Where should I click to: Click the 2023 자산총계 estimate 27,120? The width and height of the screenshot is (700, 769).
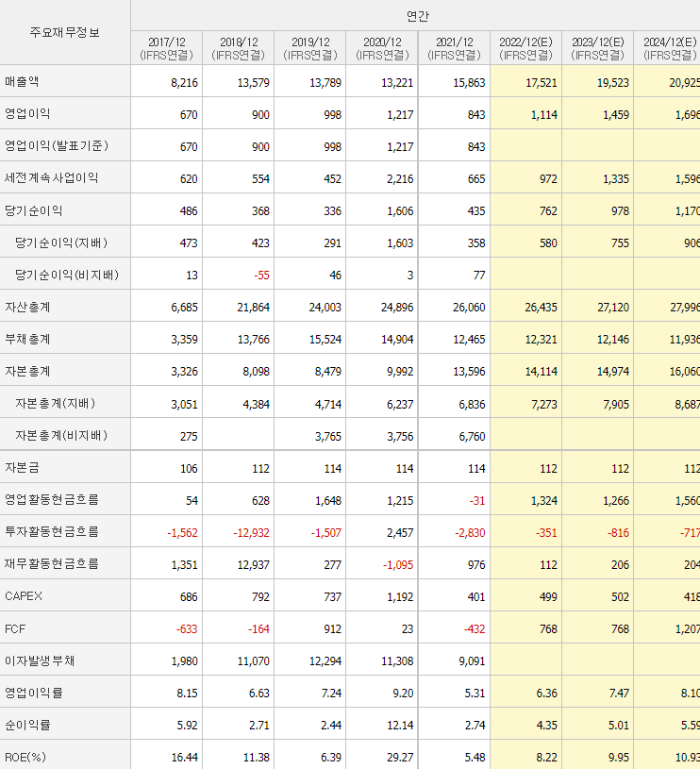[x=613, y=308]
